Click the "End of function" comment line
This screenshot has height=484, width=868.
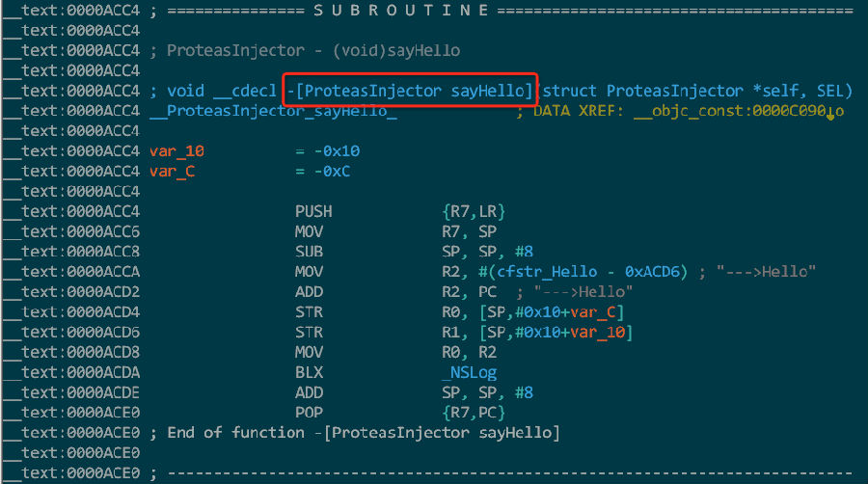[x=364, y=433]
